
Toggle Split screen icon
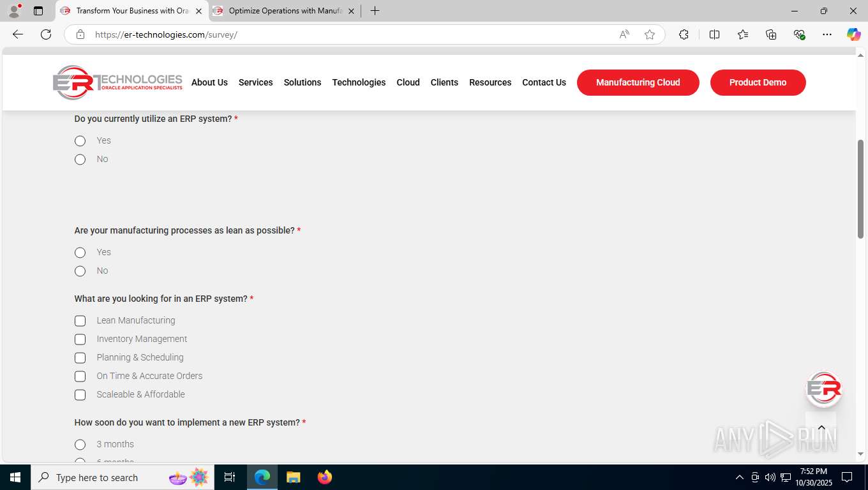coord(714,34)
